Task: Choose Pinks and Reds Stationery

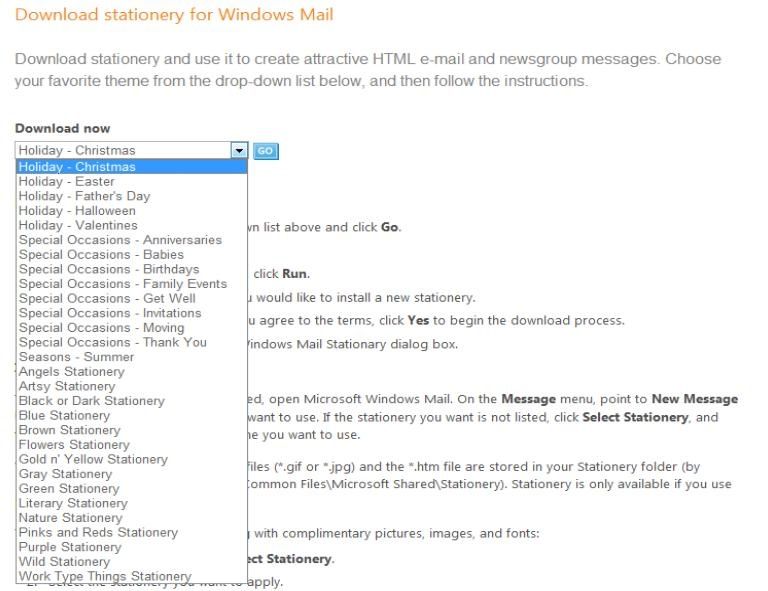Action: pos(98,532)
